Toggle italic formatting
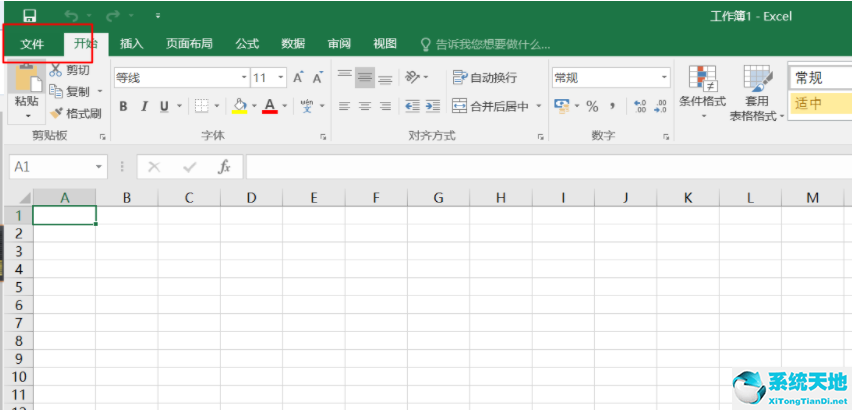Image resolution: width=852 pixels, height=410 pixels. click(144, 106)
